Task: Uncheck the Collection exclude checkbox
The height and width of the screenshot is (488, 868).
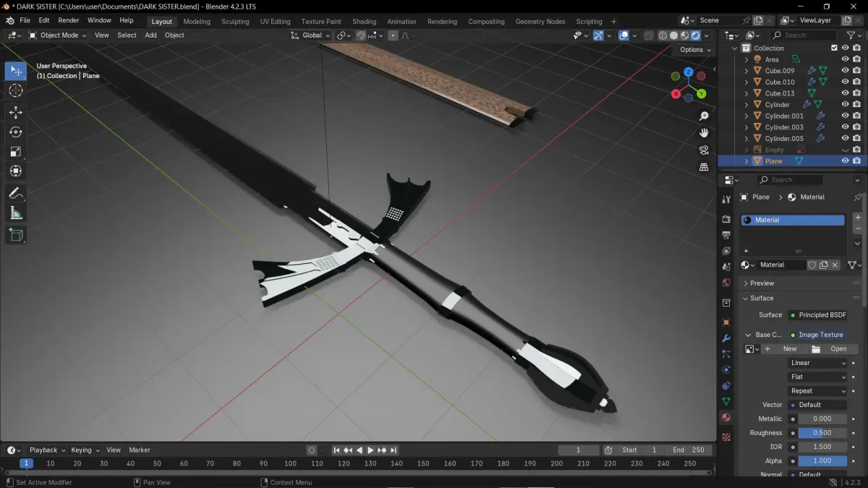Action: [x=834, y=48]
